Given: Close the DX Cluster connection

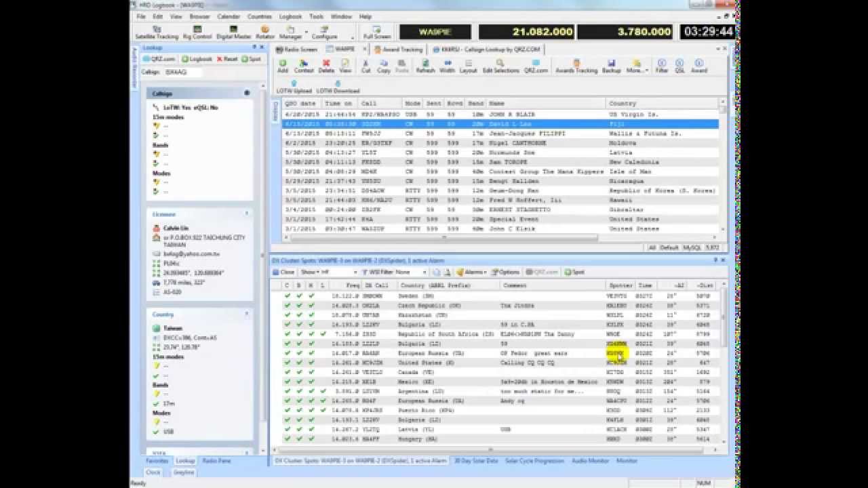Looking at the screenshot, I should click(284, 272).
